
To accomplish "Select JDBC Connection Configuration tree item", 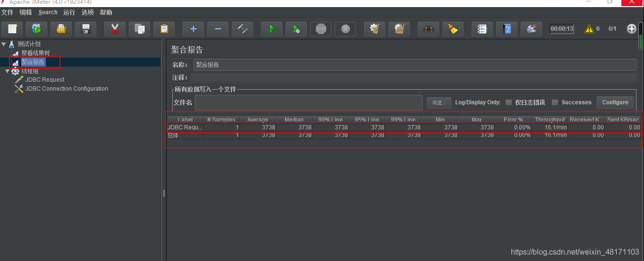I will point(67,89).
